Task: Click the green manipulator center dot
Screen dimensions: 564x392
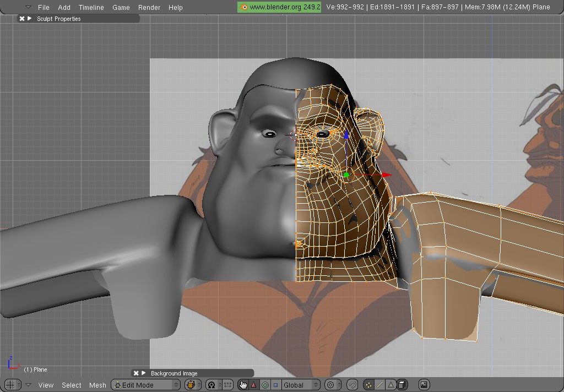Action: [346, 175]
